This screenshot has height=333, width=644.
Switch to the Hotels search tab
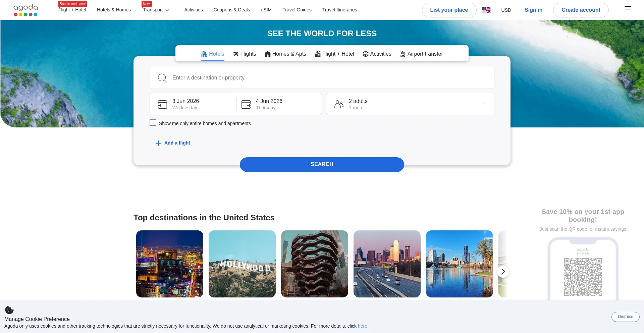pyautogui.click(x=213, y=54)
